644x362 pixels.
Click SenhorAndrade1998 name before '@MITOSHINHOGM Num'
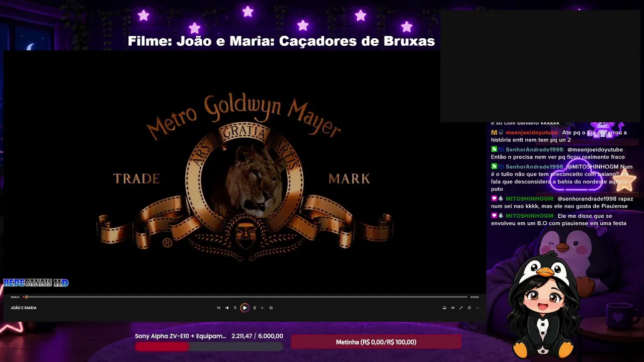point(534,167)
